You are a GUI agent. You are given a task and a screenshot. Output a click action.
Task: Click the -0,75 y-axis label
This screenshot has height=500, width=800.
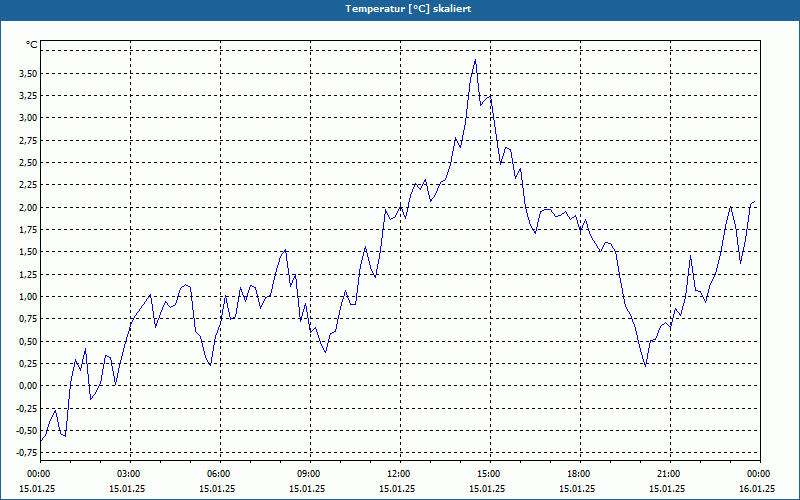pos(27,453)
